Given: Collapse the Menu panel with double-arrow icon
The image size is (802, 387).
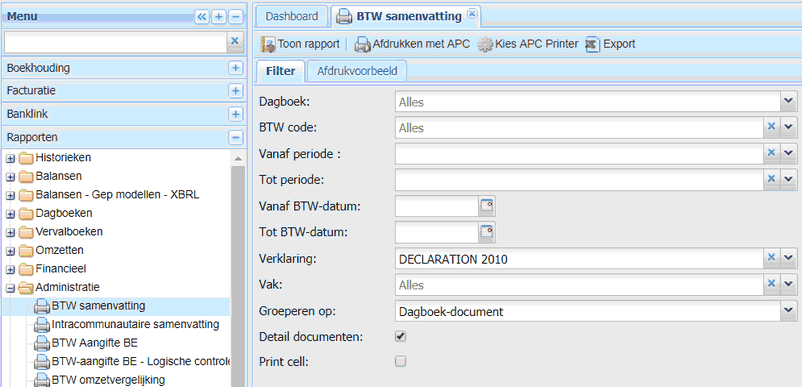Looking at the screenshot, I should (202, 16).
